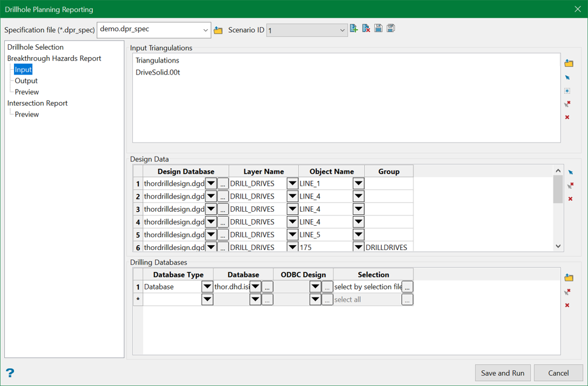Select Drillhole Selection in the tree
Viewport: 588px width, 386px height.
click(x=35, y=47)
